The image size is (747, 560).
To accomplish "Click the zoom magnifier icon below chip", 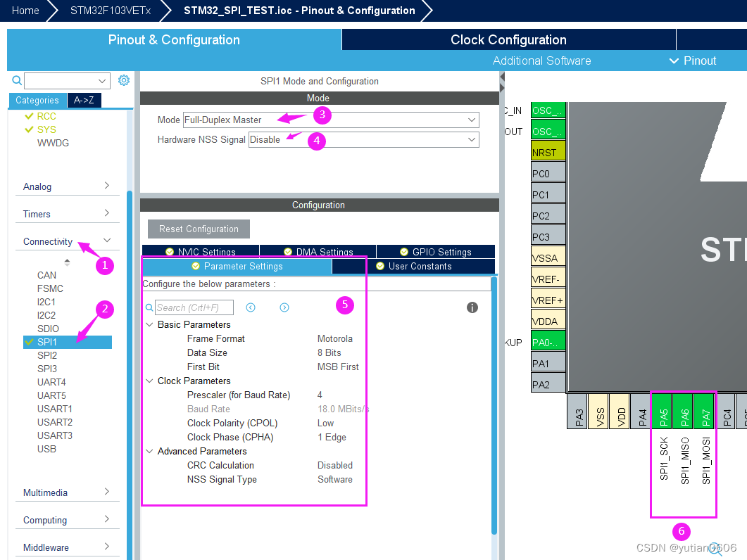I will click(x=715, y=549).
